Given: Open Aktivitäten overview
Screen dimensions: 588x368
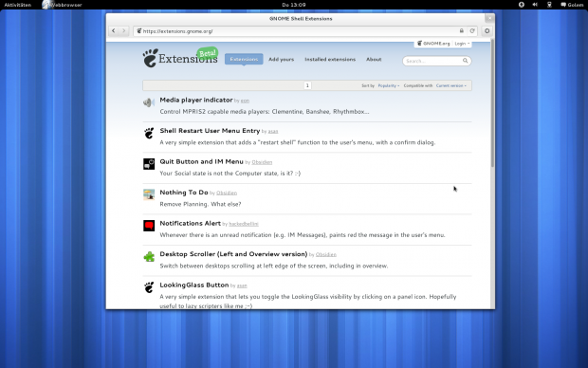Looking at the screenshot, I should (18, 5).
